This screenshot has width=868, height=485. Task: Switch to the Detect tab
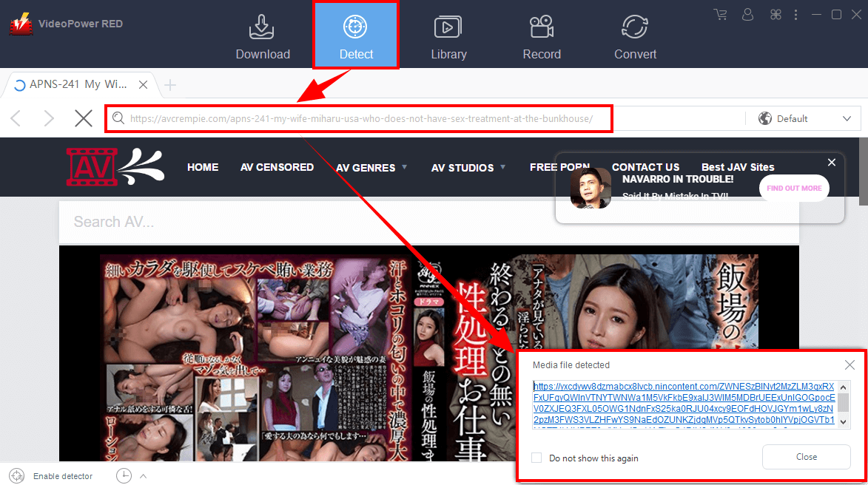point(356,36)
